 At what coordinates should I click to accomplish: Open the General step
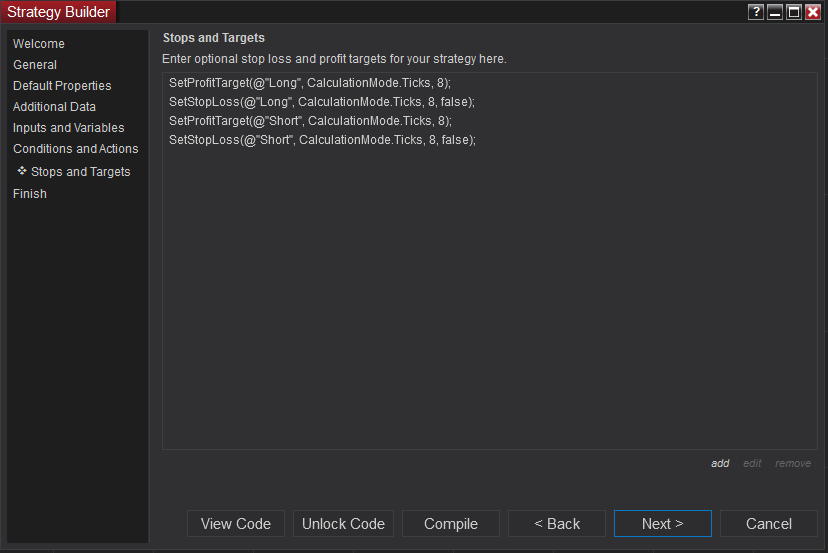point(35,65)
